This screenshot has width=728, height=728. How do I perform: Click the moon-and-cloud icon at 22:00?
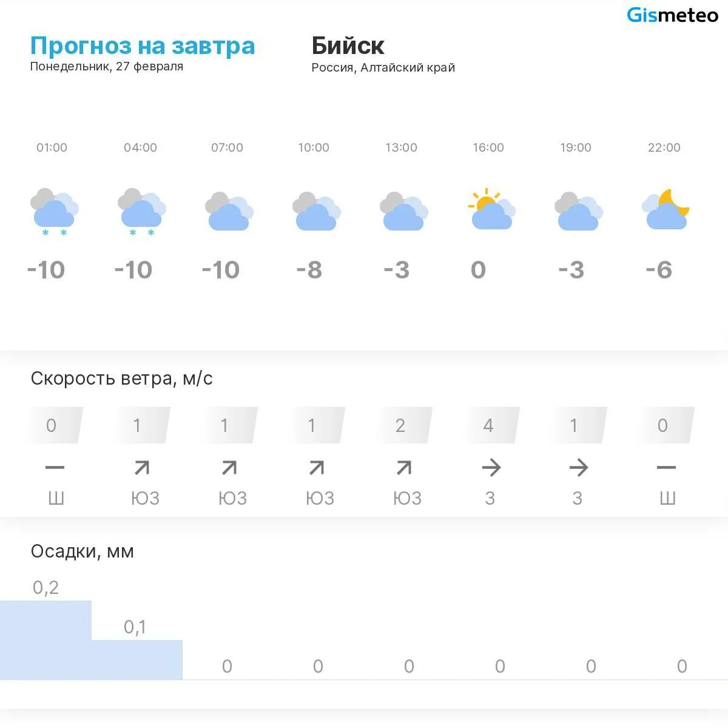(x=666, y=209)
